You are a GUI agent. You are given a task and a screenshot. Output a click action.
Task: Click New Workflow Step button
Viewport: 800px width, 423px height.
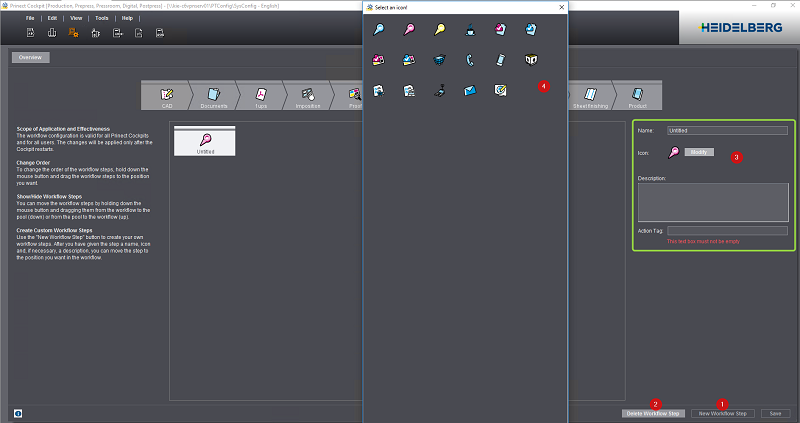pyautogui.click(x=722, y=413)
